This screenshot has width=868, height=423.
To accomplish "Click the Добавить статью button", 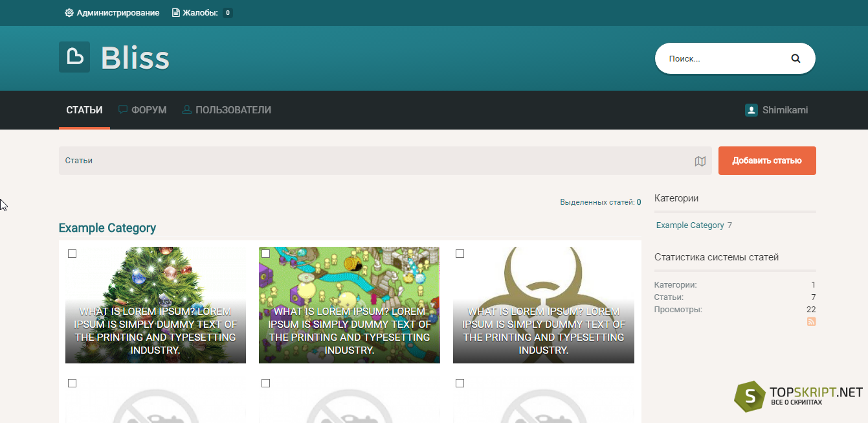I will (767, 161).
